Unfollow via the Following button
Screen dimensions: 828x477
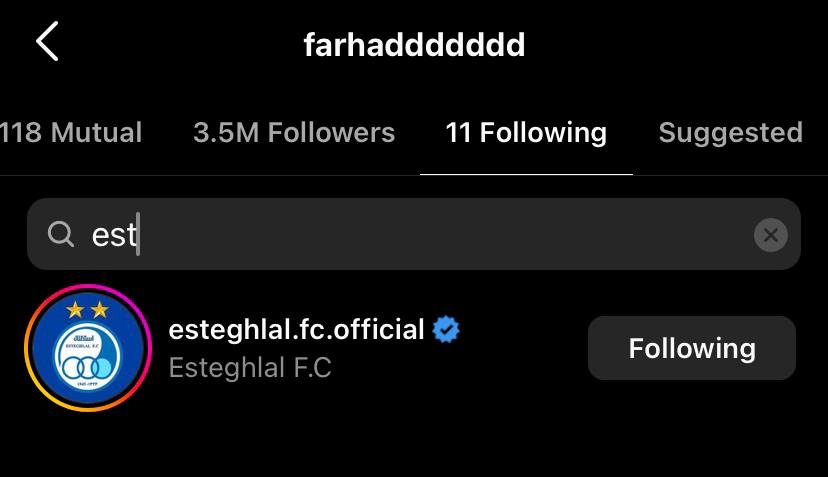coord(692,348)
